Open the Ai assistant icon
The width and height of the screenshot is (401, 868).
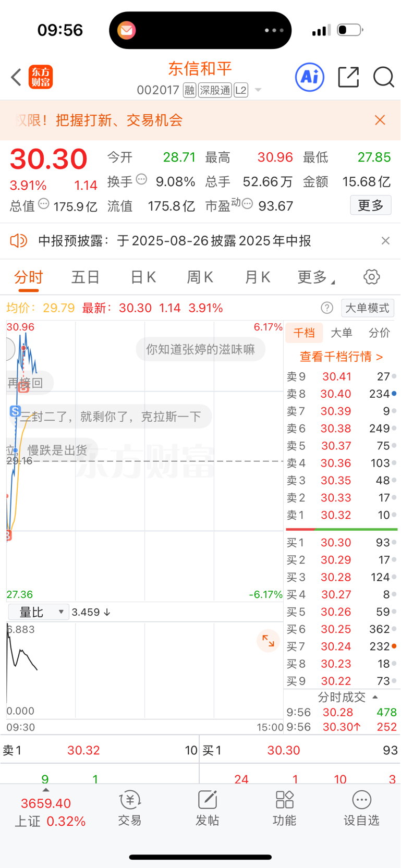coord(310,77)
